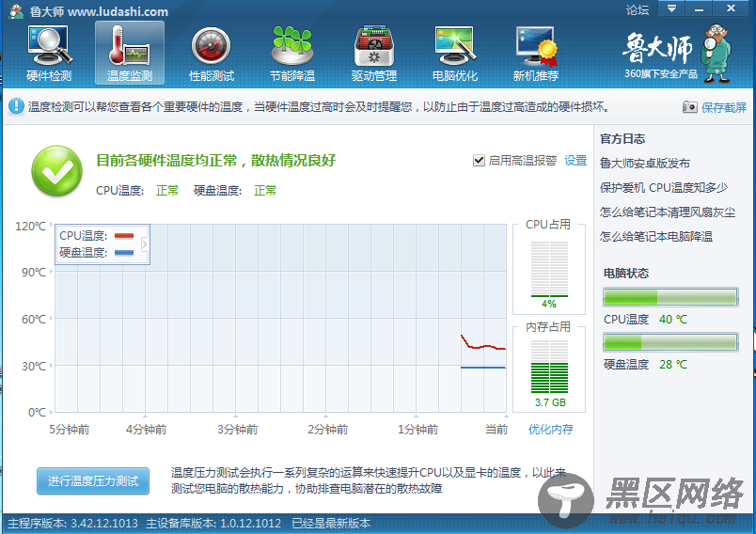Start the 进行温度压力测试 stress test
The height and width of the screenshot is (534, 756).
(93, 481)
